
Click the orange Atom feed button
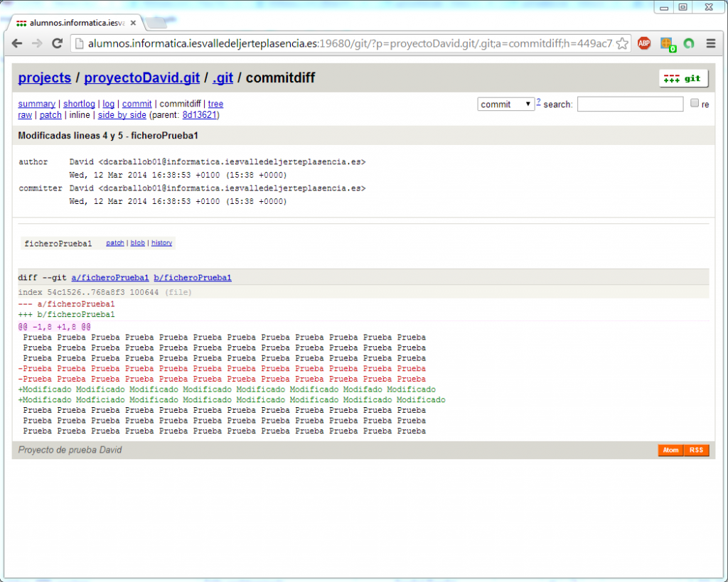point(670,450)
